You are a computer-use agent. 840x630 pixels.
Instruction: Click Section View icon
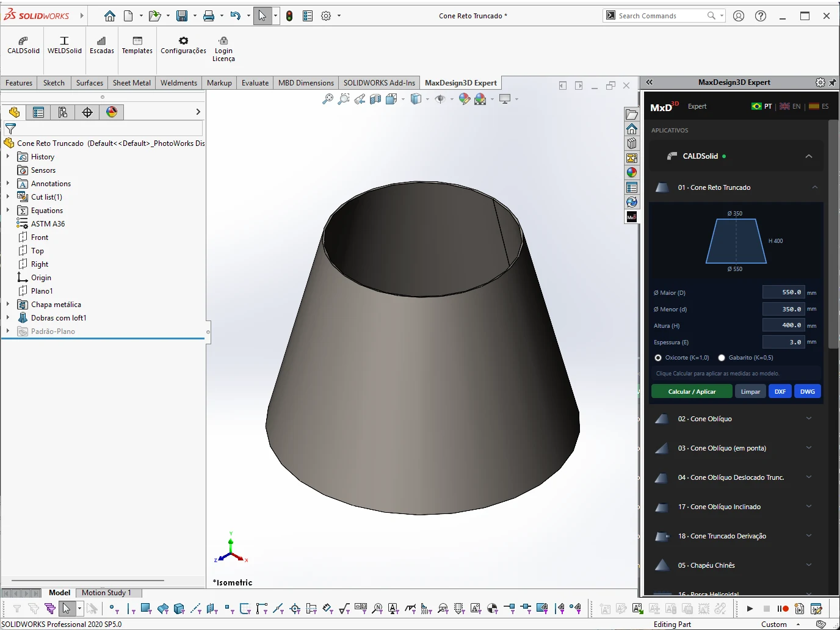coord(375,99)
